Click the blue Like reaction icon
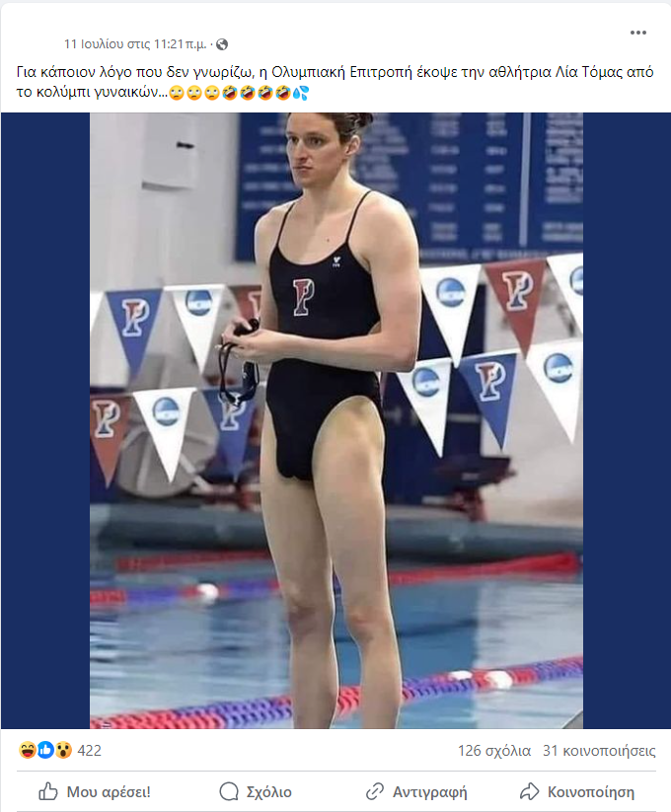Screen dimensions: 671x812 tap(45, 750)
